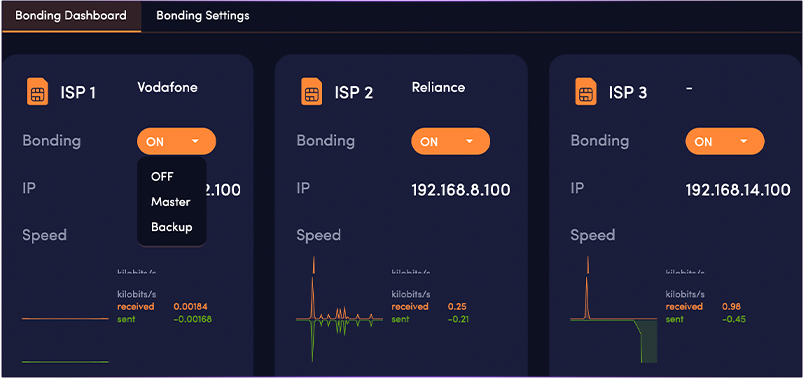
Task: Switch to the Bonding Settings tab
Action: [203, 16]
